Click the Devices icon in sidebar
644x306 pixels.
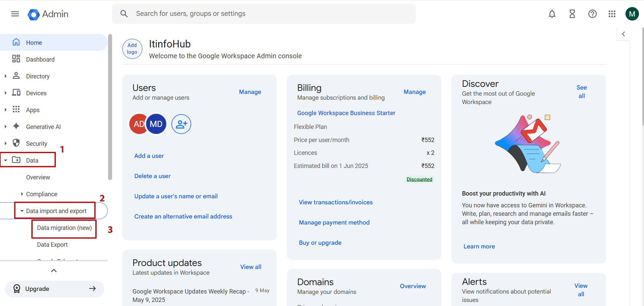click(x=16, y=93)
